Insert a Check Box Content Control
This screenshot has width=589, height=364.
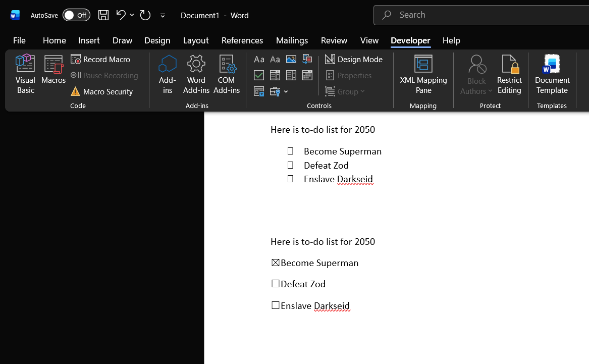pyautogui.click(x=259, y=75)
